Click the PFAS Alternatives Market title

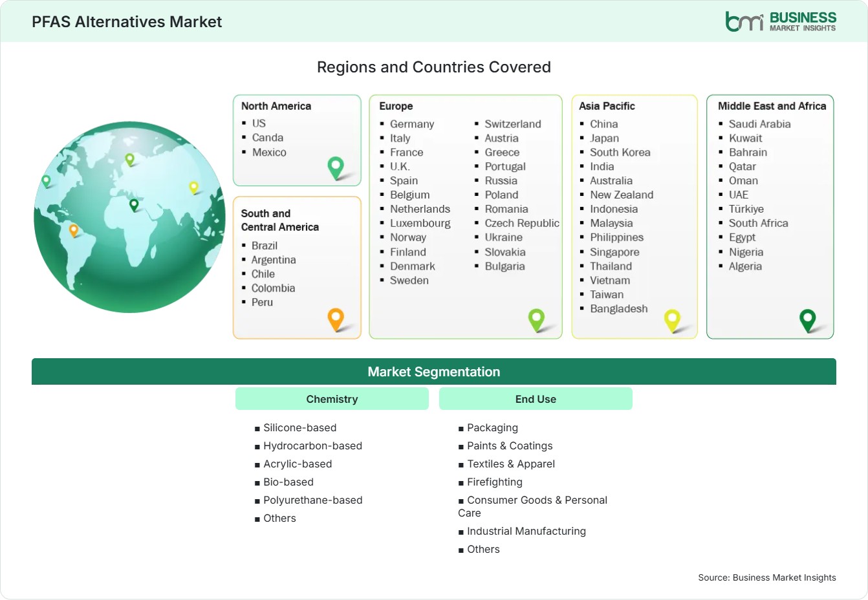(x=127, y=21)
